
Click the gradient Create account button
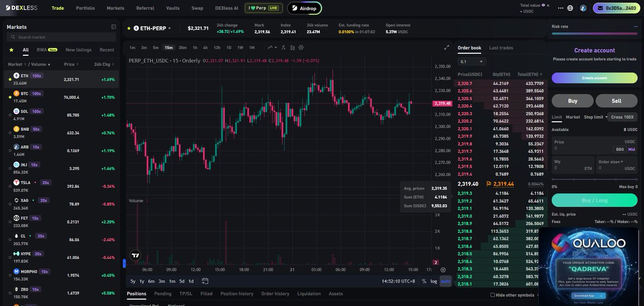[595, 78]
